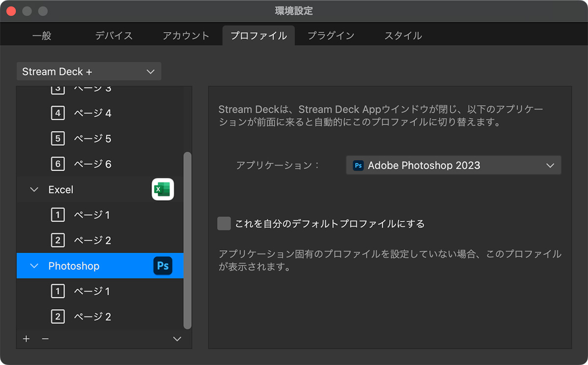The height and width of the screenshot is (365, 588).
Task: Open the chevron menu below profile list
Action: [177, 339]
